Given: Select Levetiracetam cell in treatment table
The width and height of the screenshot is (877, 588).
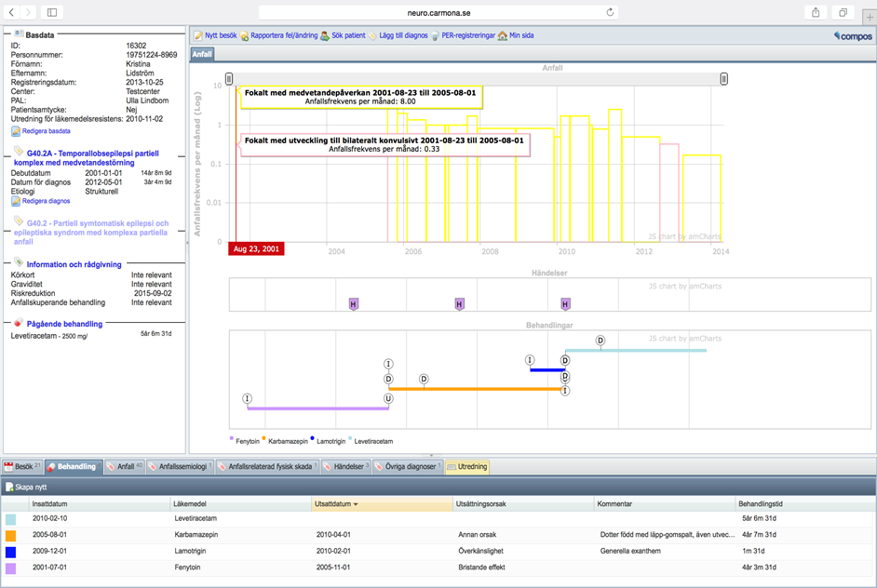Looking at the screenshot, I should coord(196,518).
